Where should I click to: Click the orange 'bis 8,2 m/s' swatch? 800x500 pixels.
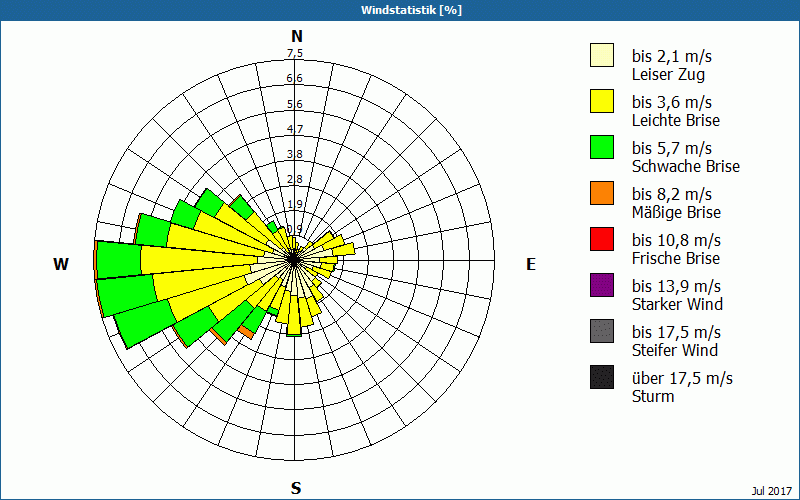[602, 193]
